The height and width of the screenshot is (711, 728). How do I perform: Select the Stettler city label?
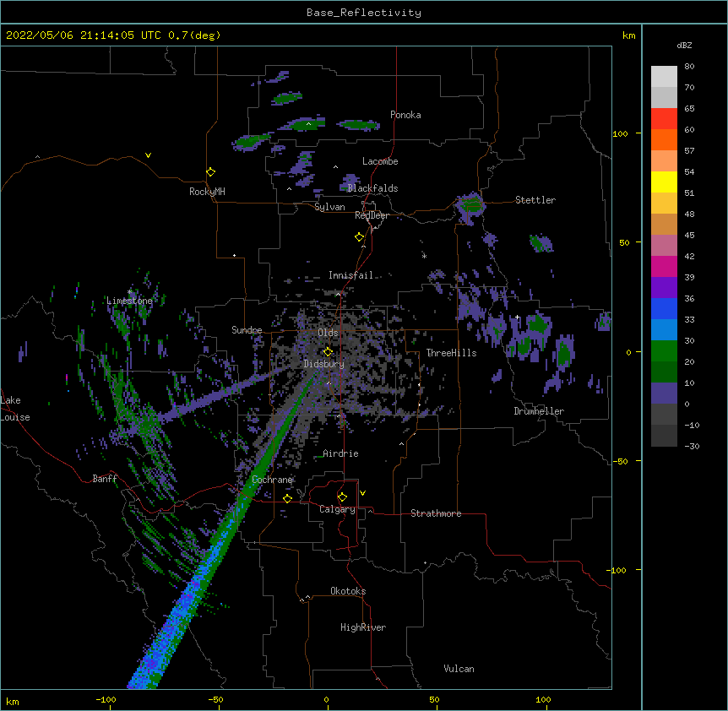pyautogui.click(x=535, y=200)
